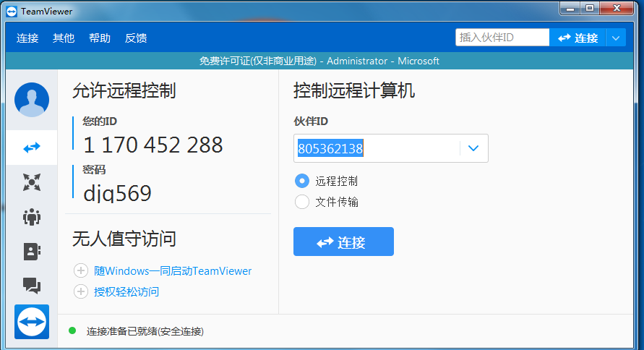Minimize the TeamViewer window

pos(570,8)
